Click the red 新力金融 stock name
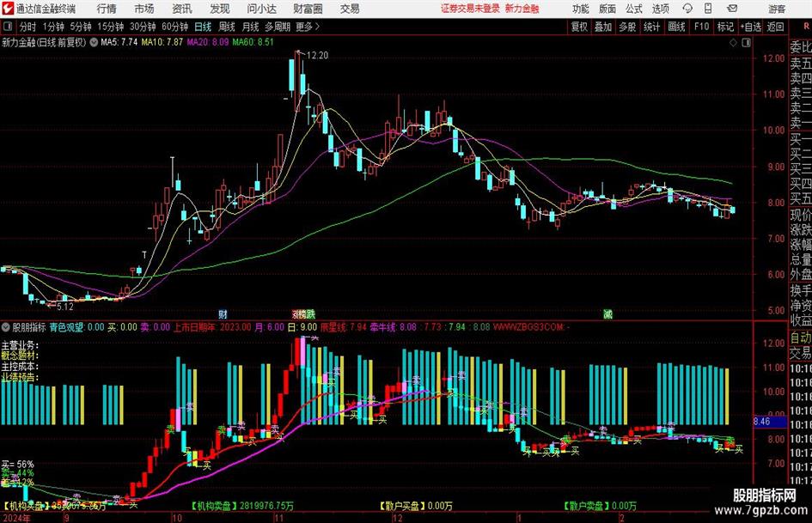This screenshot has width=812, height=523. click(x=522, y=9)
